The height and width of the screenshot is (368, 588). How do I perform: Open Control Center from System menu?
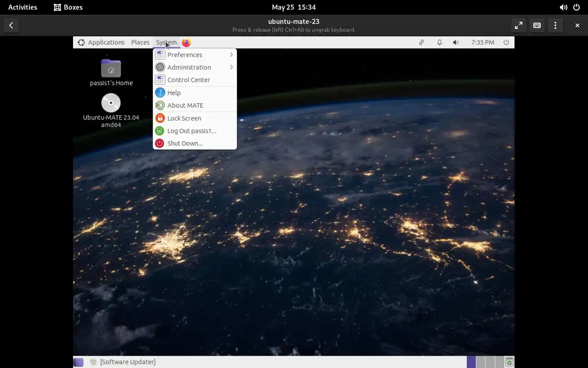(x=195, y=80)
